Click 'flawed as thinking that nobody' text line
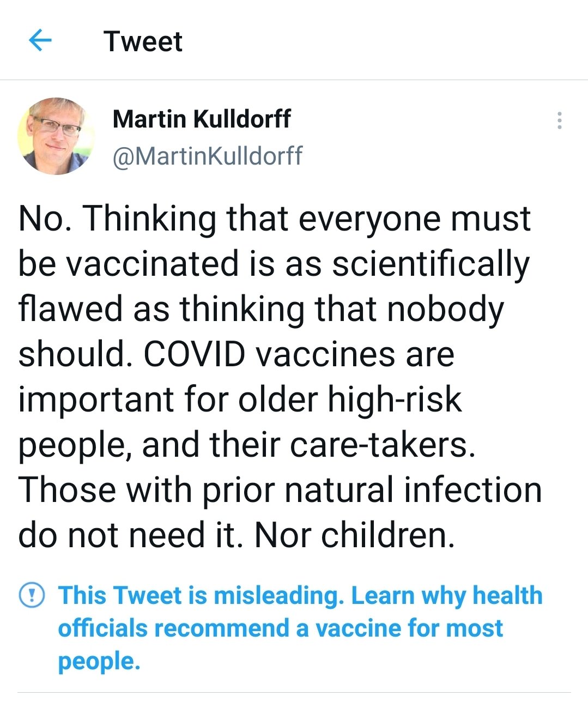The image size is (588, 708). point(262,310)
